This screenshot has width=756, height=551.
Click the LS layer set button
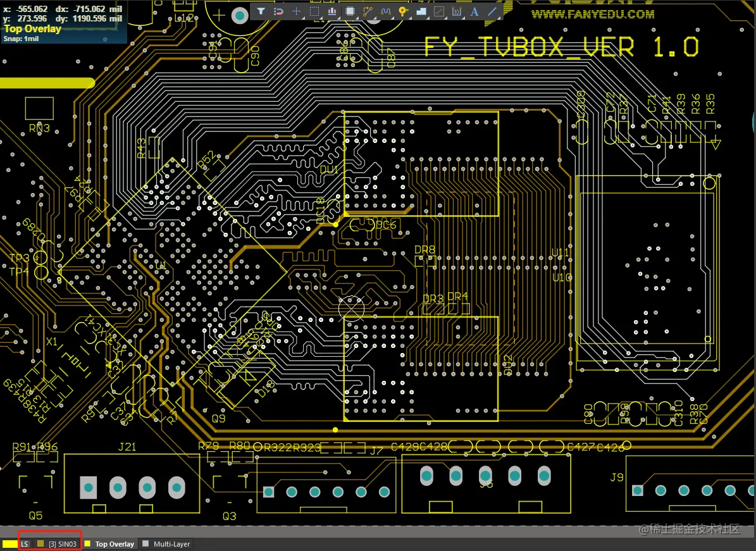tap(25, 543)
